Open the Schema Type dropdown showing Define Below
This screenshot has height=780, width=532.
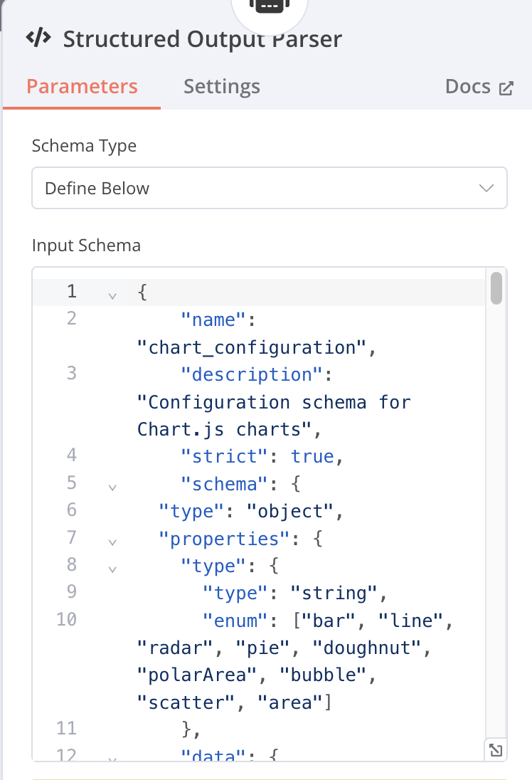coord(269,189)
